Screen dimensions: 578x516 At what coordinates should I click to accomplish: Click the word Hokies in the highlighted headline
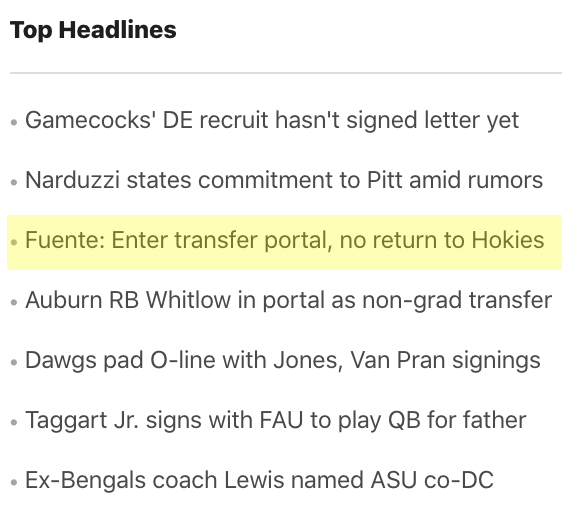tap(508, 240)
